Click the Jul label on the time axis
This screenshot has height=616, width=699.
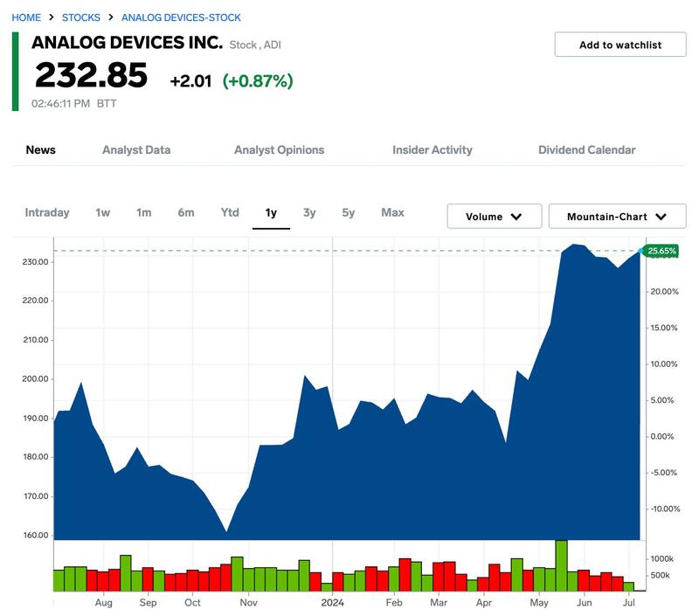click(628, 603)
